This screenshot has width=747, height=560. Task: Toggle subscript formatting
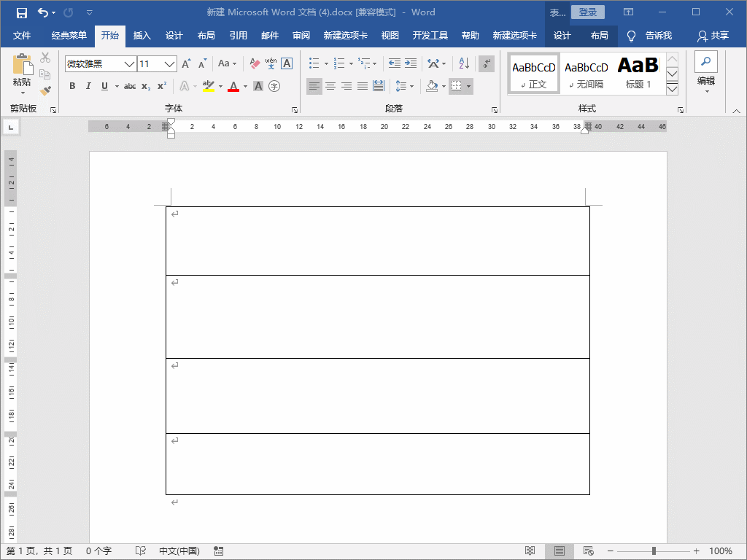pyautogui.click(x=146, y=86)
